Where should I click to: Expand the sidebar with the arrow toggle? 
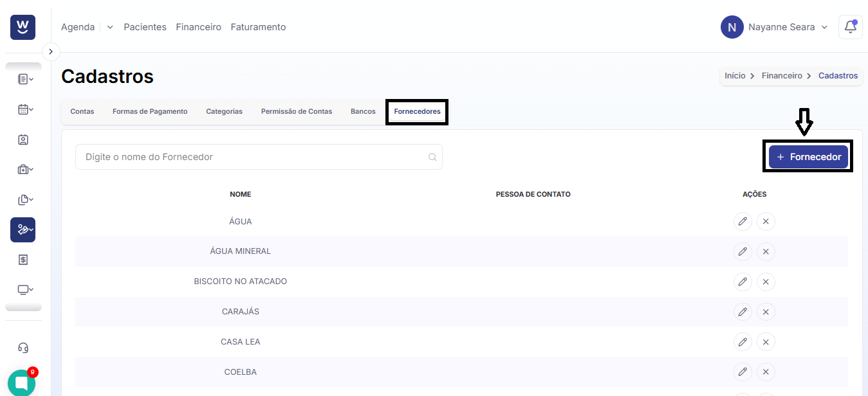(51, 51)
